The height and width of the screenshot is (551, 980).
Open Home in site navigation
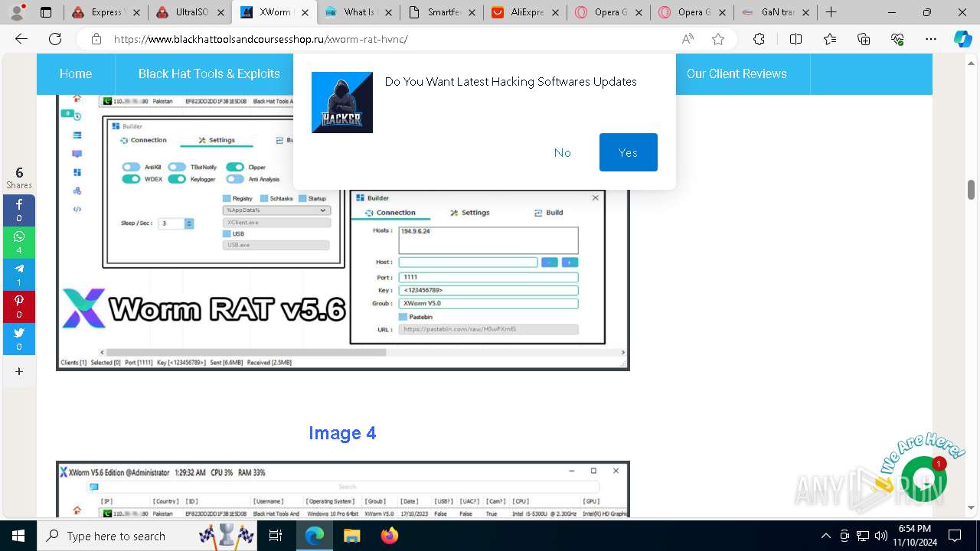coord(76,73)
